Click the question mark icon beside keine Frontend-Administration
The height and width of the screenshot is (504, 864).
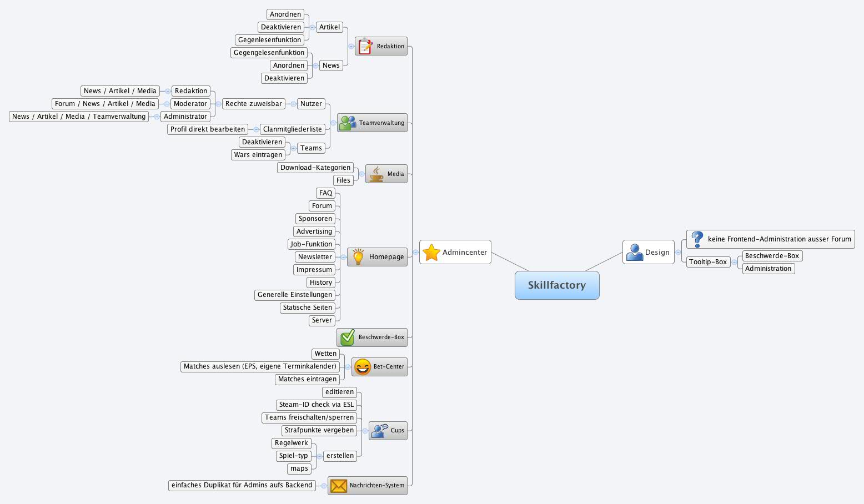tap(697, 239)
